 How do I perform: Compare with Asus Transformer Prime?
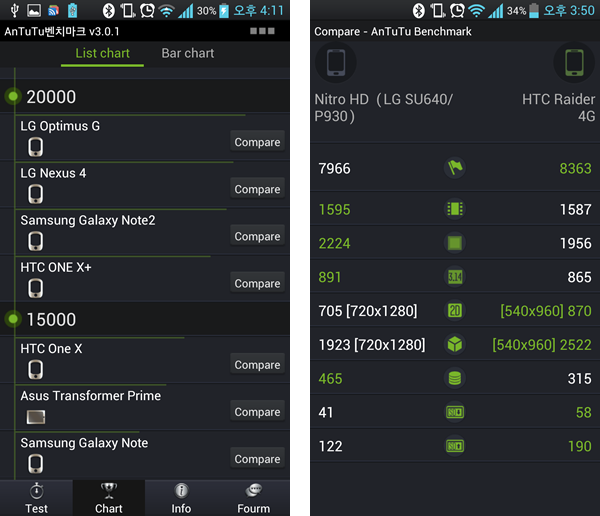257,412
